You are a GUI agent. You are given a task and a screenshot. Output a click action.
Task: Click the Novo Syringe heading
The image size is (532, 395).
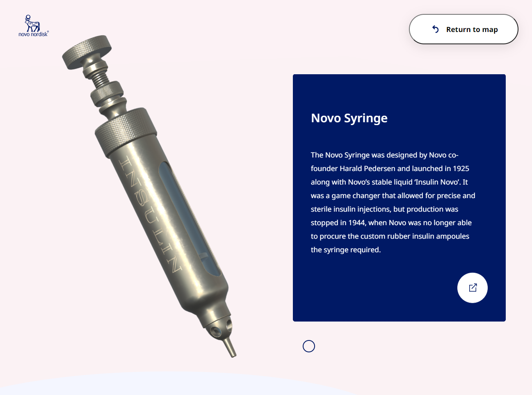(349, 118)
